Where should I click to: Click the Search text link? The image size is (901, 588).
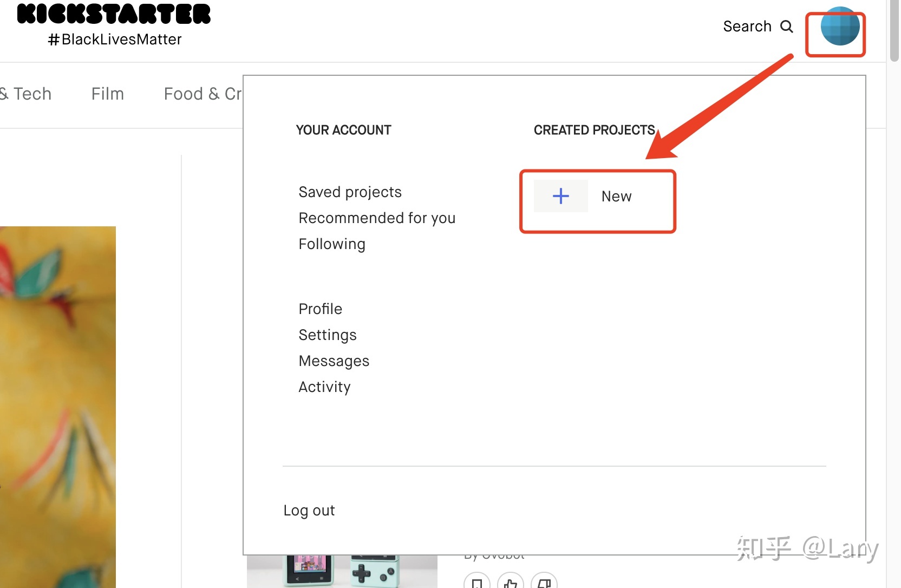click(x=747, y=27)
